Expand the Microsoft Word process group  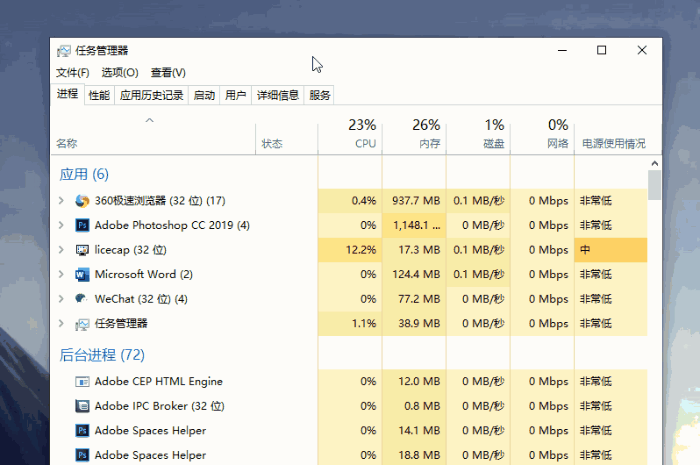(61, 274)
